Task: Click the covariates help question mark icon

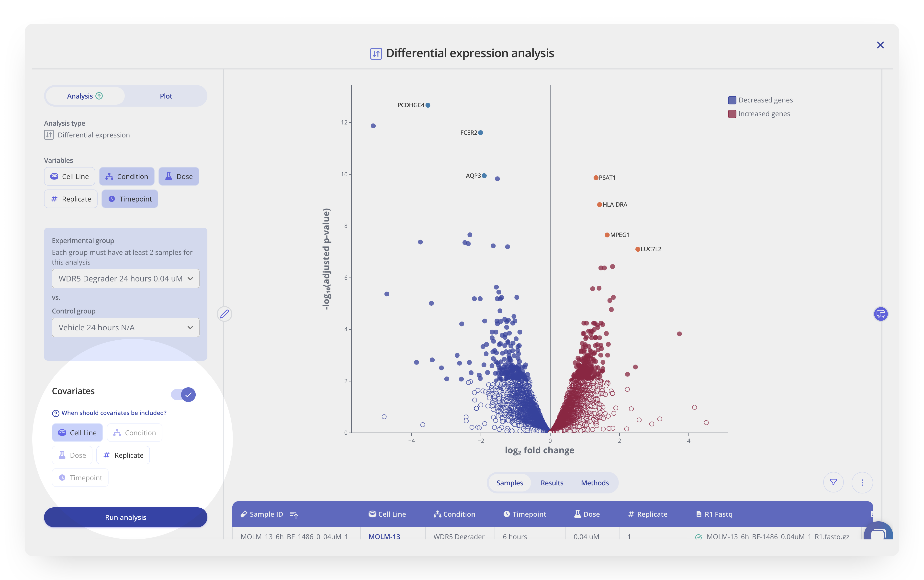Action: coord(56,413)
